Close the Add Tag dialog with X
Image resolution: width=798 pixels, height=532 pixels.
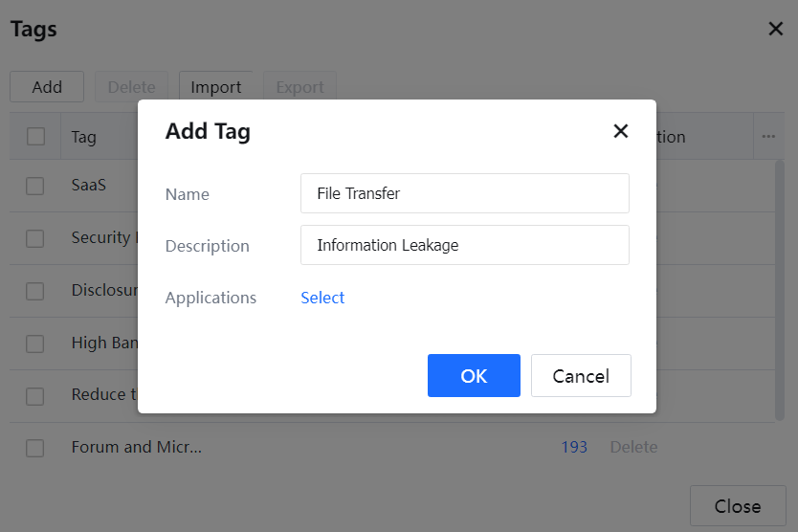(621, 131)
